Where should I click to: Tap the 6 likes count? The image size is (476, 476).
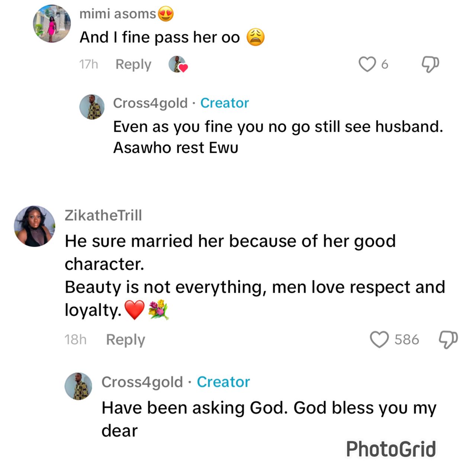tap(385, 64)
